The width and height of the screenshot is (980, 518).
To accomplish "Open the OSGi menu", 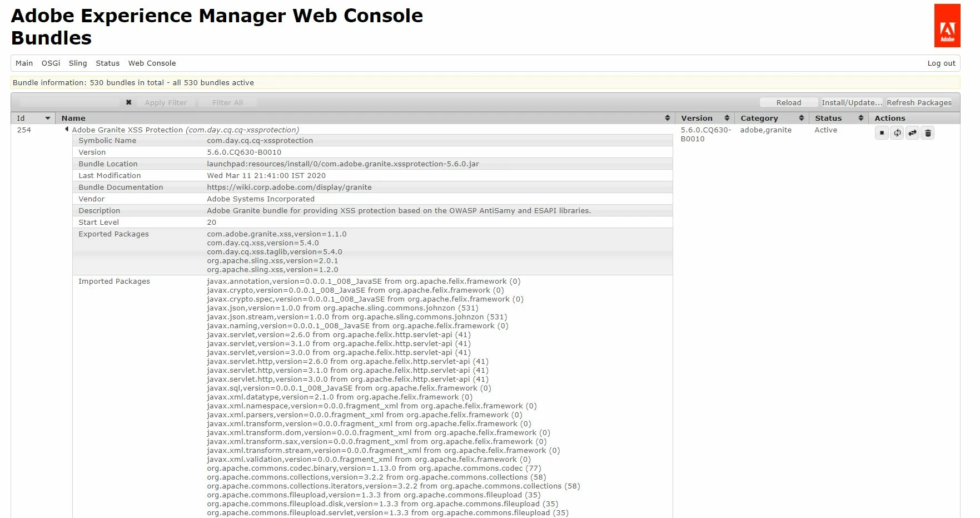I will 51,63.
